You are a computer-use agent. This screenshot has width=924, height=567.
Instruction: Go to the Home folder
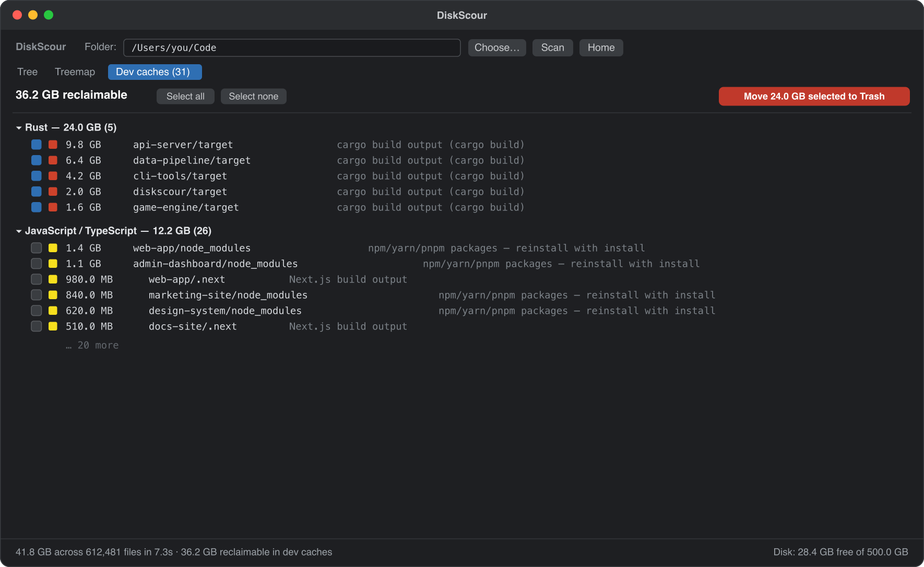[x=601, y=48]
